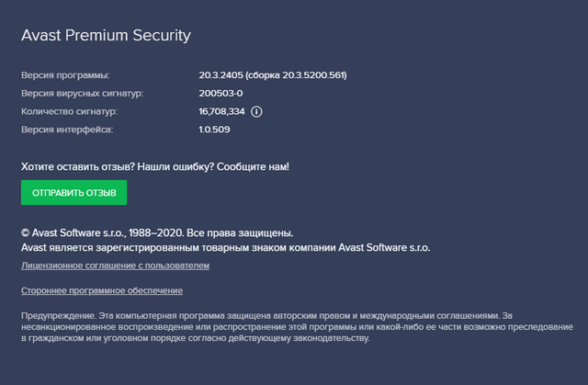588x385 pixels.
Task: Select signature count value 16,708,334
Action: click(x=220, y=111)
